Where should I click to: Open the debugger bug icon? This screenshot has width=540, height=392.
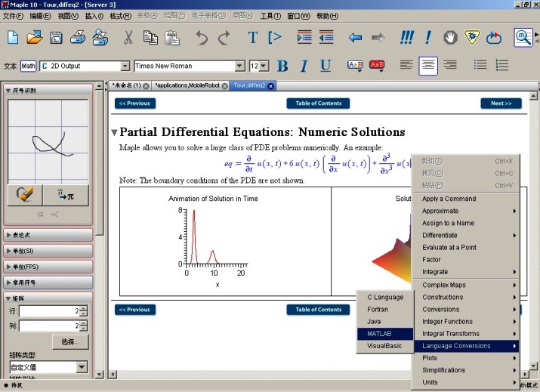click(x=472, y=37)
